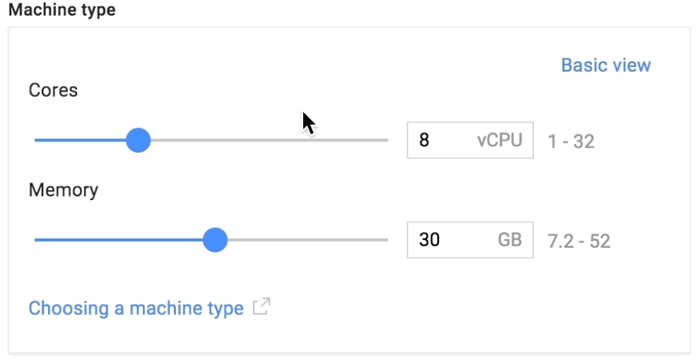Screen dimensions: 700x363
Task: Switch to Basic view
Action: tap(606, 65)
